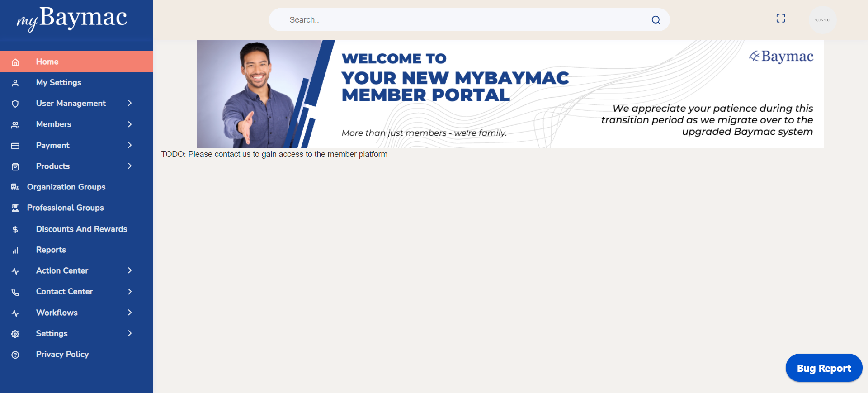The image size is (868, 393).
Task: Click the Contact Center label
Action: 64,291
